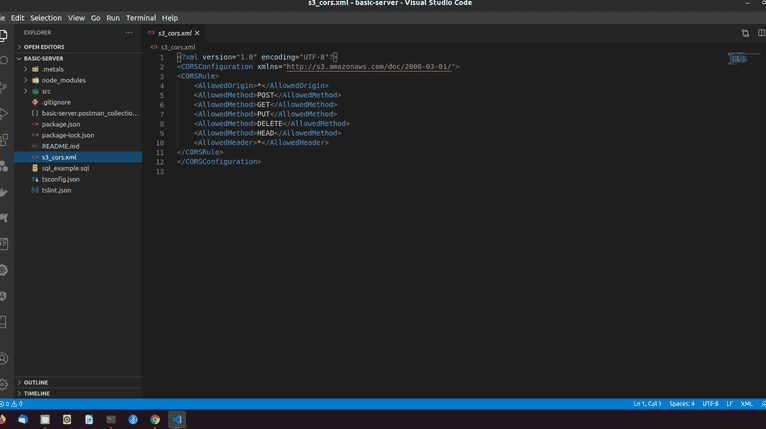This screenshot has height=429, width=766.
Task: Open the Docker view in the activity bar
Action: [x=3, y=193]
